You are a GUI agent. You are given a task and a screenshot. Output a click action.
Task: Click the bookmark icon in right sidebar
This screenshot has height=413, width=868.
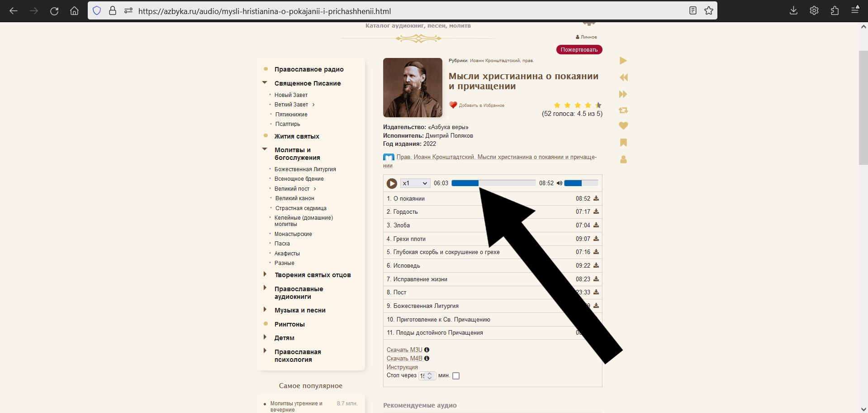(x=623, y=143)
